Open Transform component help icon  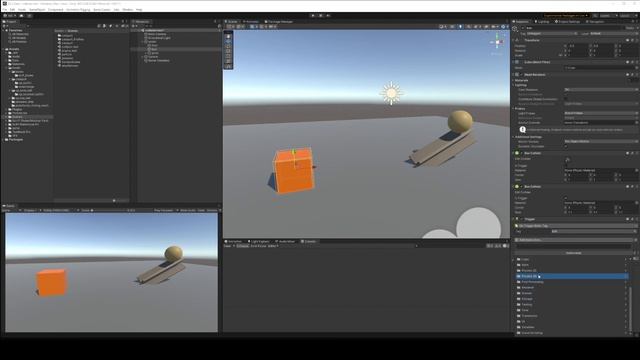pos(628,40)
